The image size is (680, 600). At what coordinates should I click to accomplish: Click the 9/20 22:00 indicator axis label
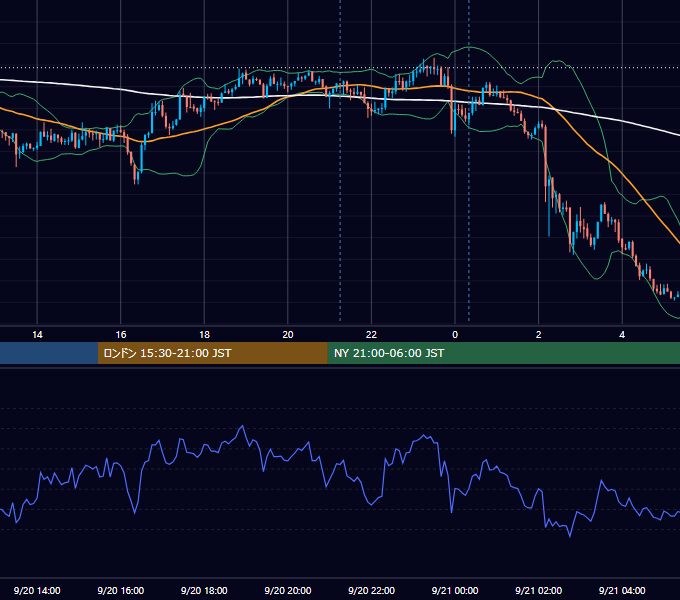[x=372, y=590]
